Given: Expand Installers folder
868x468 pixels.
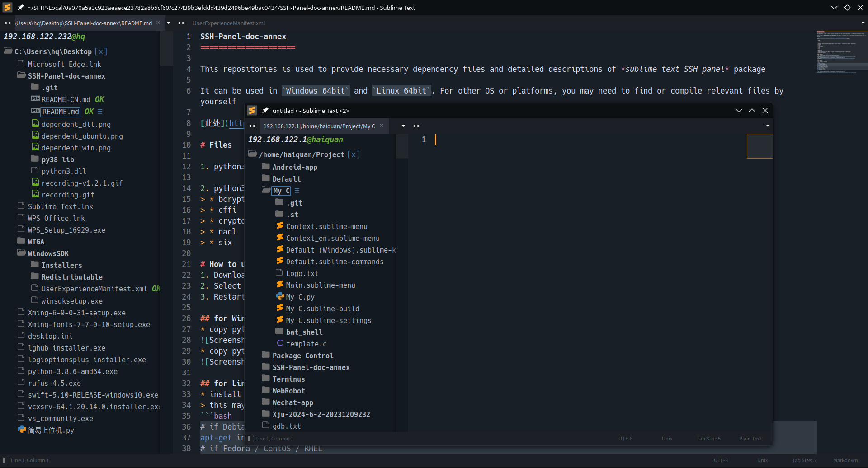Looking at the screenshot, I should 35,264.
